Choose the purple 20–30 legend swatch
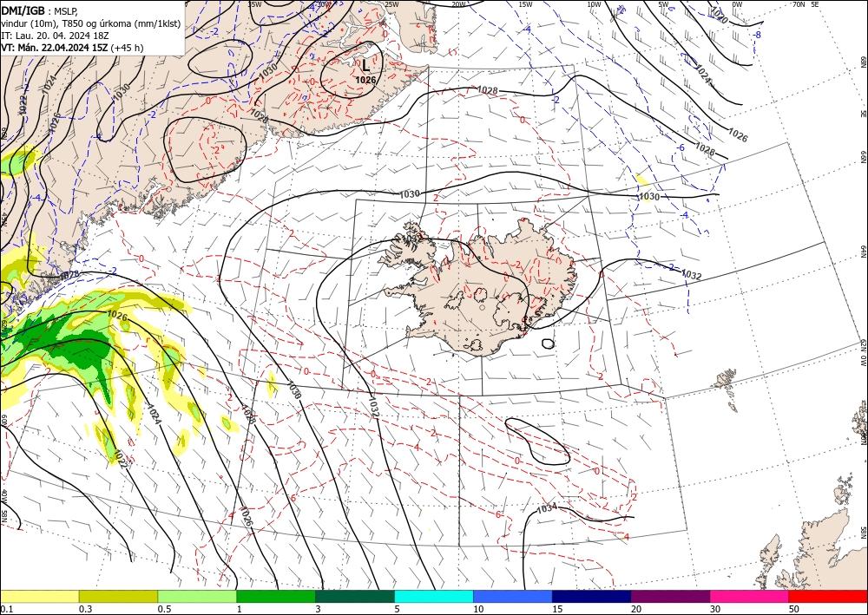The image size is (868, 615). (x=670, y=596)
